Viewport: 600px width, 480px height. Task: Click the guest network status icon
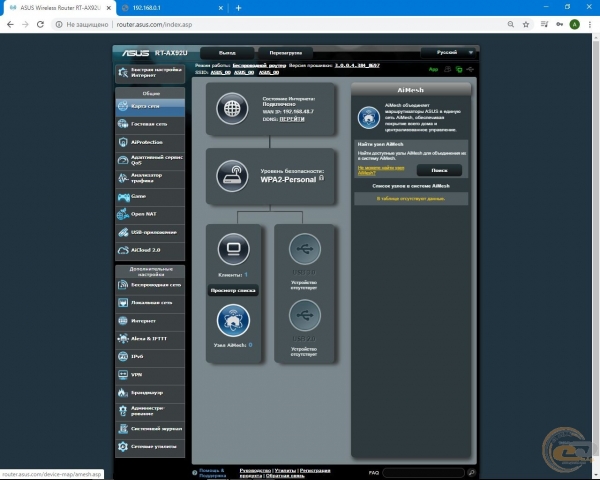(447, 69)
